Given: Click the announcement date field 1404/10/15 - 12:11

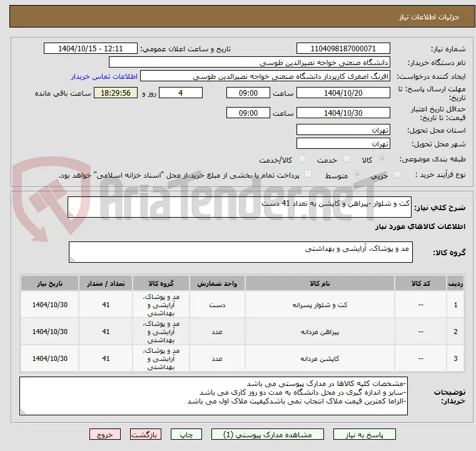Looking at the screenshot, I should [91, 49].
